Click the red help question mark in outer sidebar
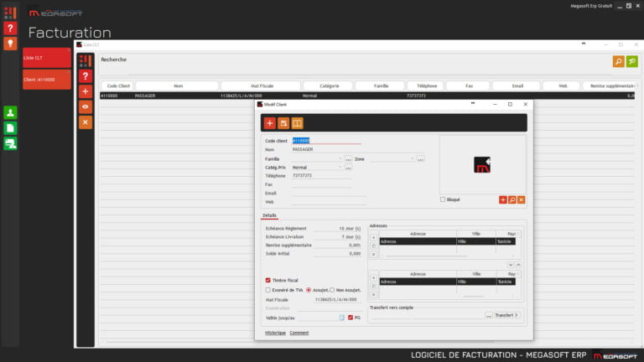The image size is (644, 362). coord(10,28)
